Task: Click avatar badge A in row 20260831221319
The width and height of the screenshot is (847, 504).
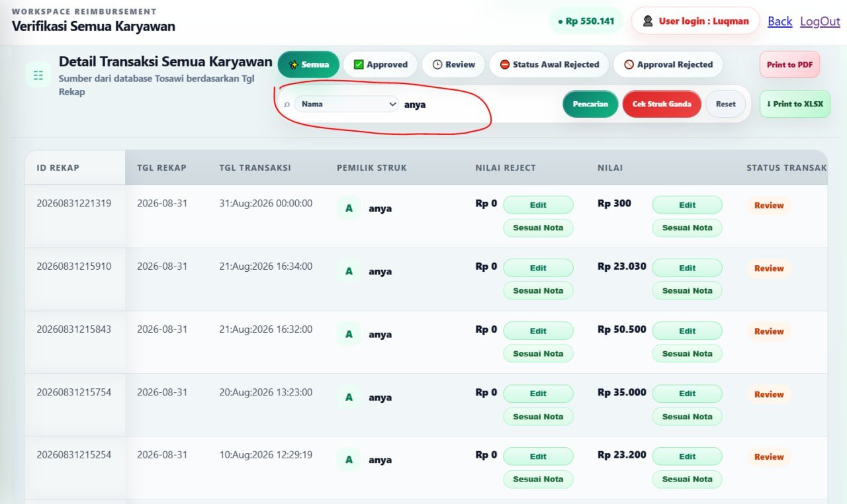Action: click(349, 208)
